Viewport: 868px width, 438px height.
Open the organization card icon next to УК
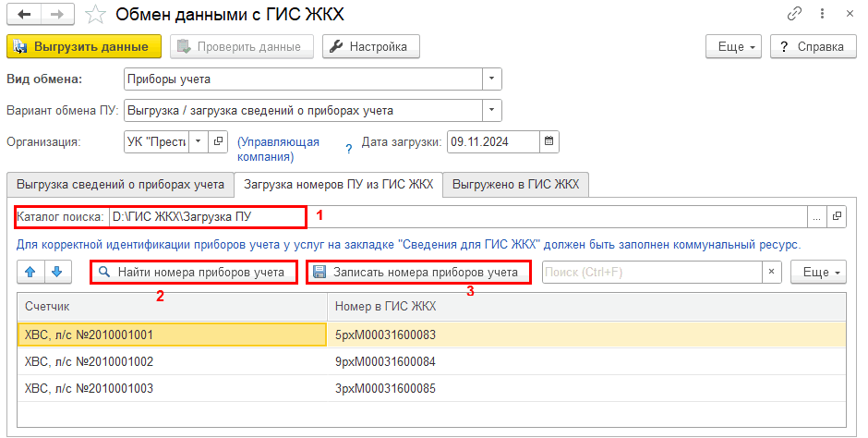tap(218, 141)
